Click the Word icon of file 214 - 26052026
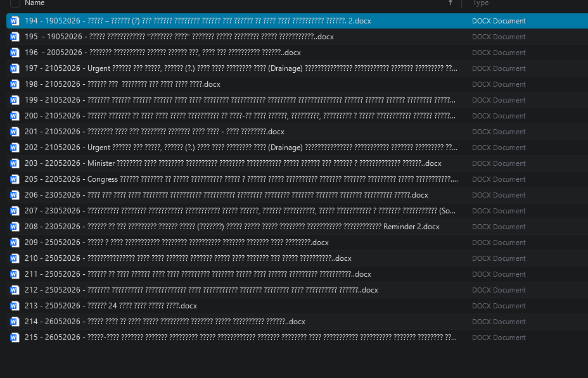Image resolution: width=588 pixels, height=378 pixels. point(15,322)
